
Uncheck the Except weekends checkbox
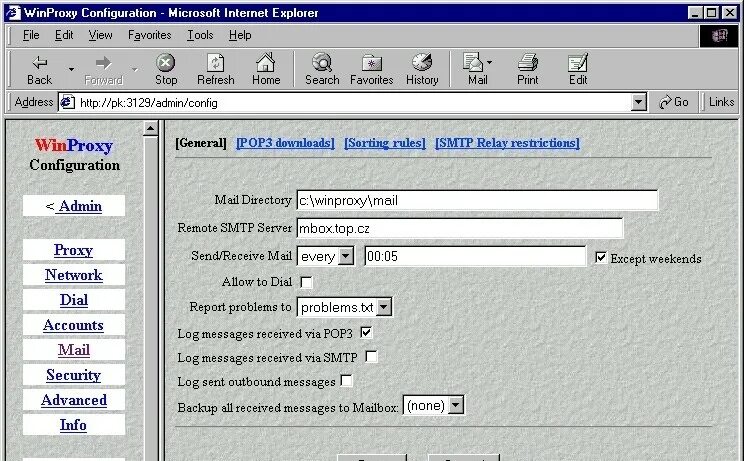tap(601, 258)
